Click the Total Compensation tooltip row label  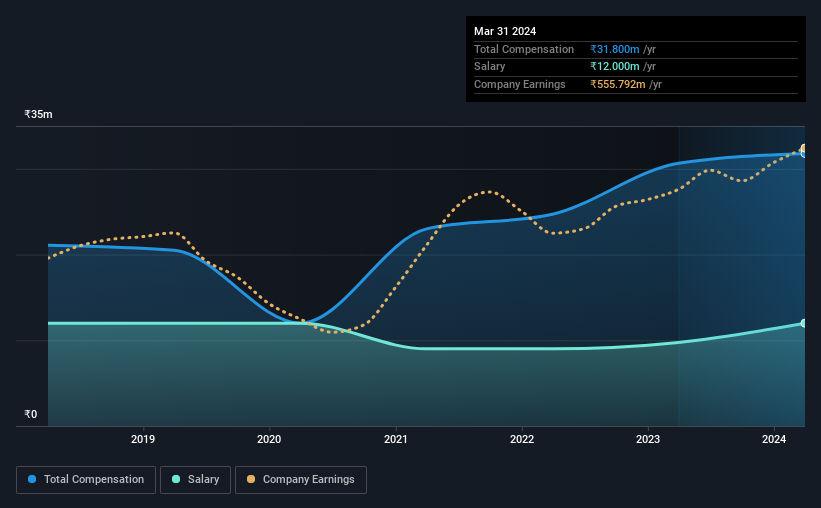524,49
